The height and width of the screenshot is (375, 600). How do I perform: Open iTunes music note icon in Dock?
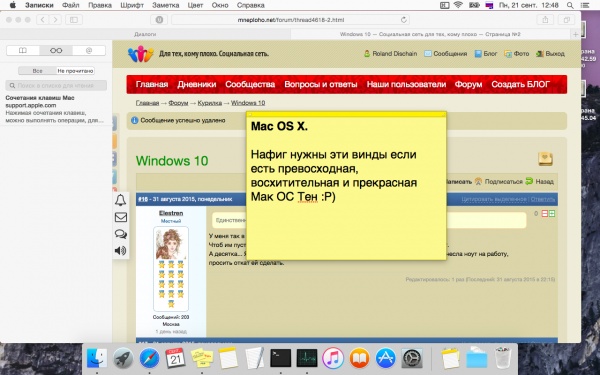click(x=333, y=358)
